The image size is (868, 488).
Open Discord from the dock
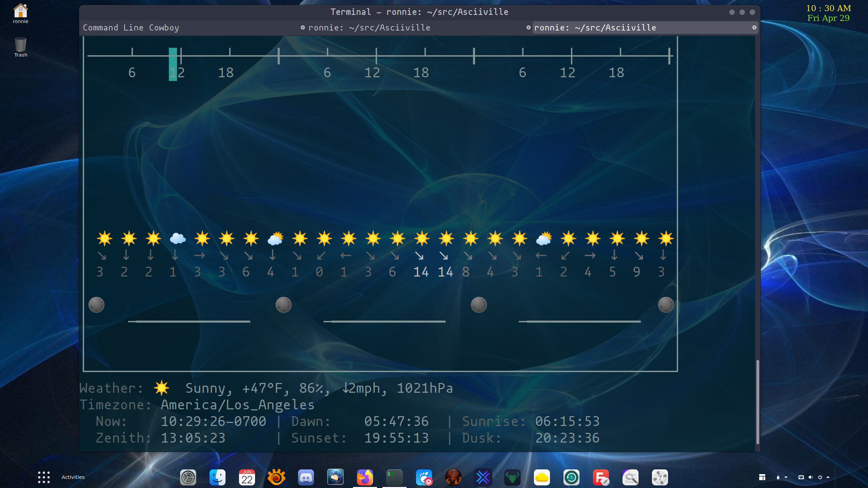click(x=306, y=477)
